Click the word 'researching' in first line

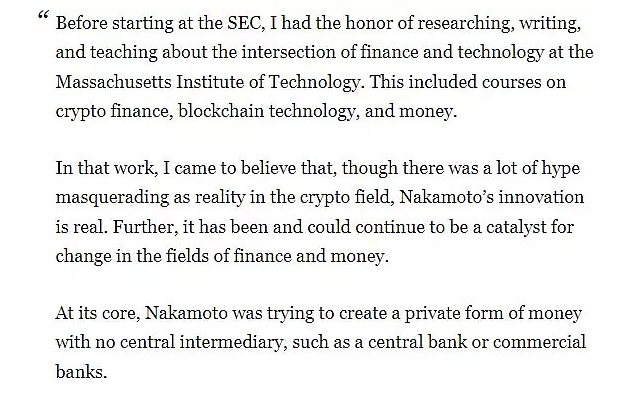(x=464, y=24)
